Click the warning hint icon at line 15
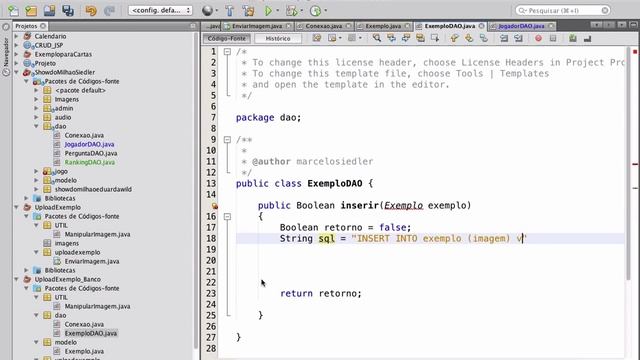 click(214, 206)
